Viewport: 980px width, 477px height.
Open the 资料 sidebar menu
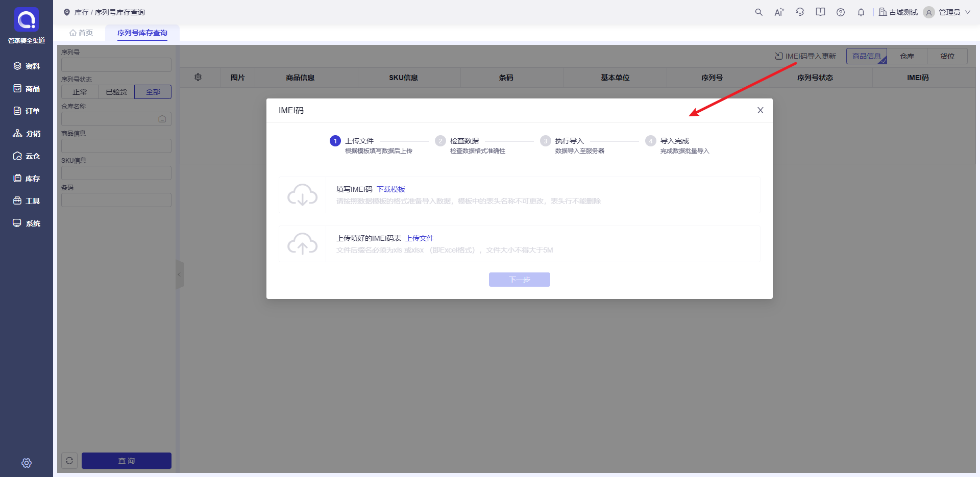pyautogui.click(x=27, y=66)
